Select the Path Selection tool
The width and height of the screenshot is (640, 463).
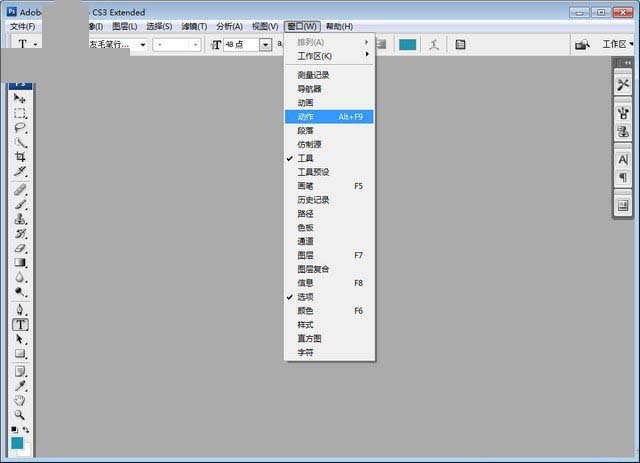click(20, 339)
